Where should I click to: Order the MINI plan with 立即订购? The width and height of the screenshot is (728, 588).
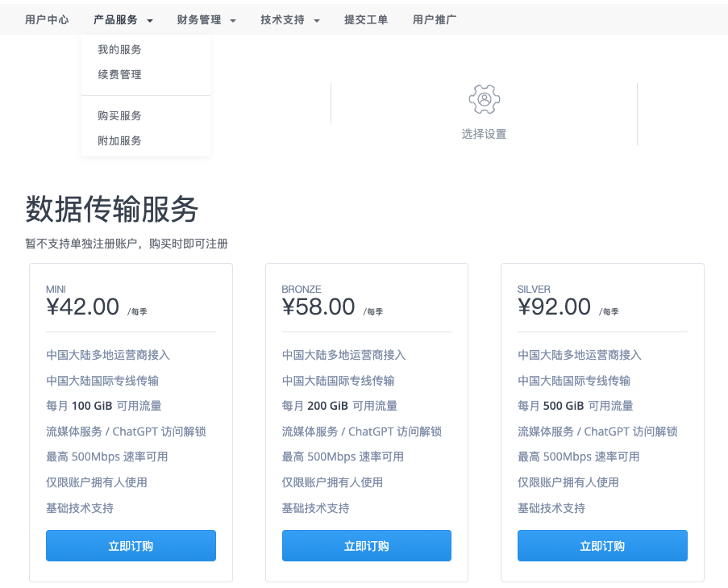(131, 546)
